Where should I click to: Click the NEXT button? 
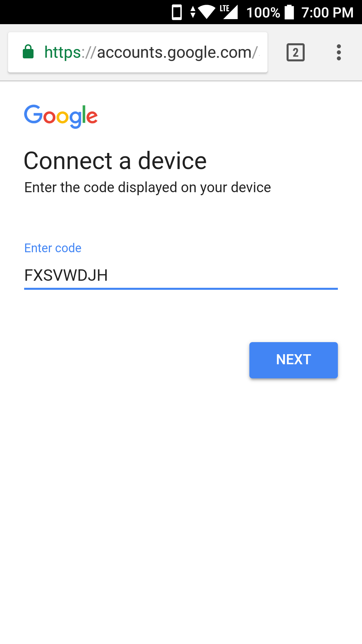click(293, 360)
